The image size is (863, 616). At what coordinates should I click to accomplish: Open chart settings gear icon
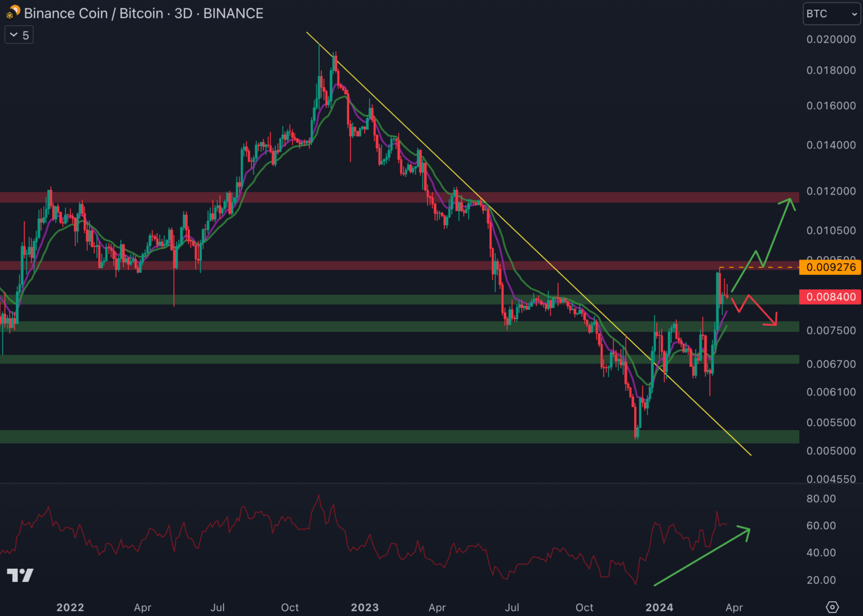[x=832, y=607]
